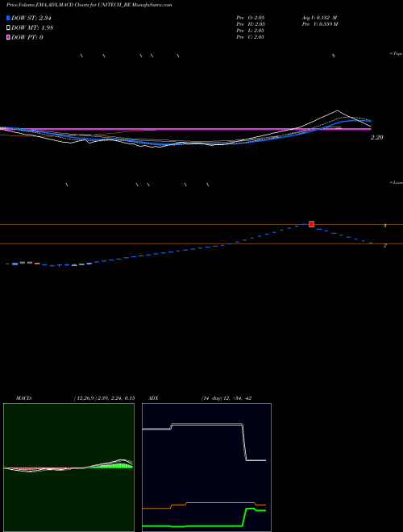Open the dark blue ADX chart thumbnail
The image size is (403, 532).
pos(206,468)
